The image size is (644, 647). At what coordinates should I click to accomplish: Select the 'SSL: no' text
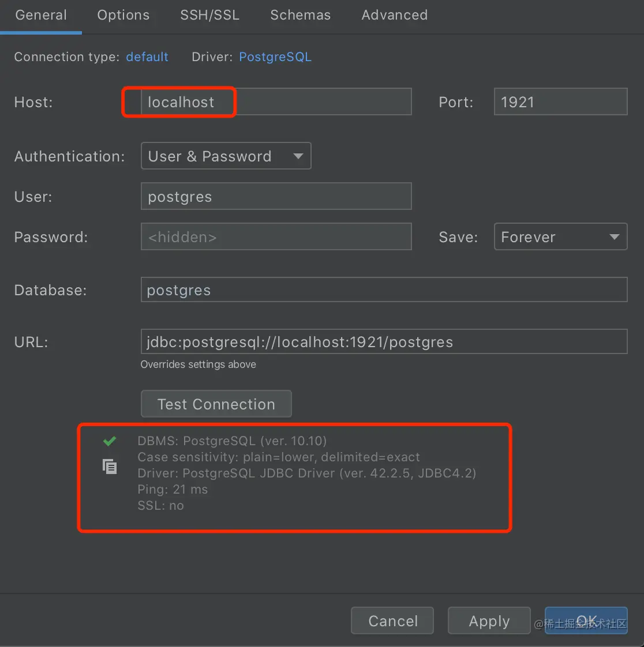click(x=160, y=506)
